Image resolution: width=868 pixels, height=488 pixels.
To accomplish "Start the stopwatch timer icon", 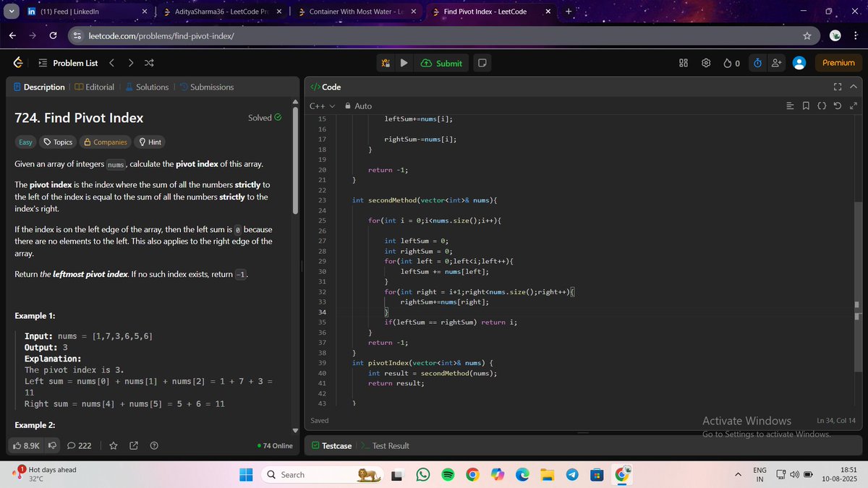I will 757,63.
